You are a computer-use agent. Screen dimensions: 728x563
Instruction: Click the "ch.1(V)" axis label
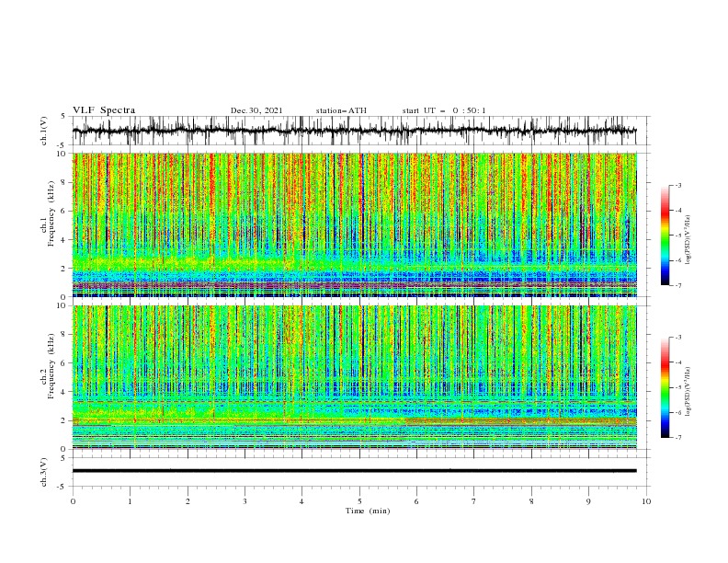pyautogui.click(x=44, y=131)
